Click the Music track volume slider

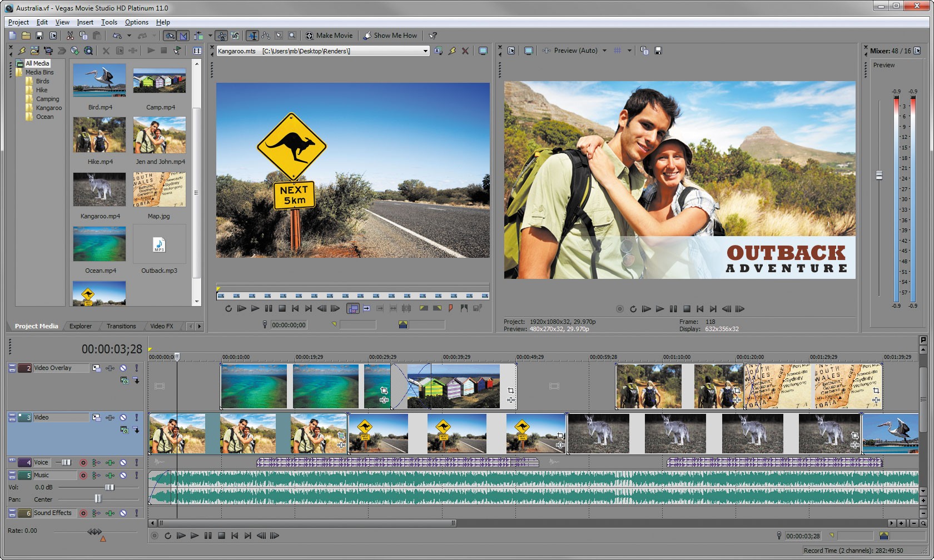point(110,487)
